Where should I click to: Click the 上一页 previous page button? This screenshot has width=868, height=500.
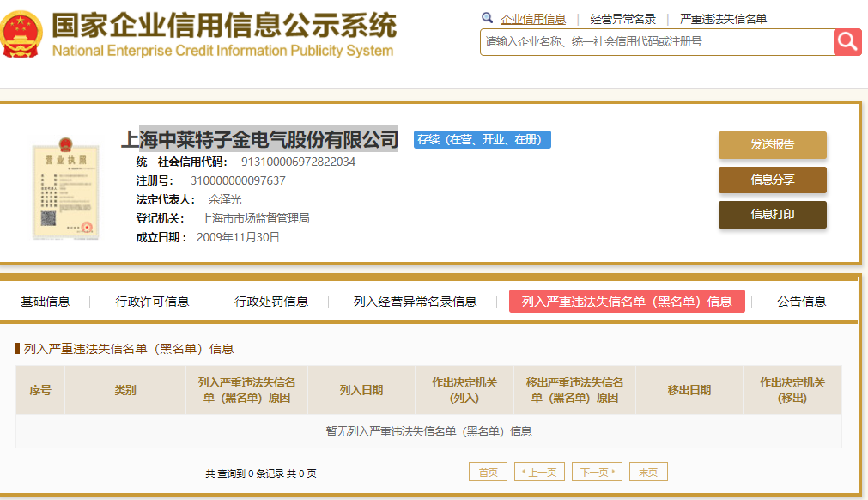[x=539, y=472]
